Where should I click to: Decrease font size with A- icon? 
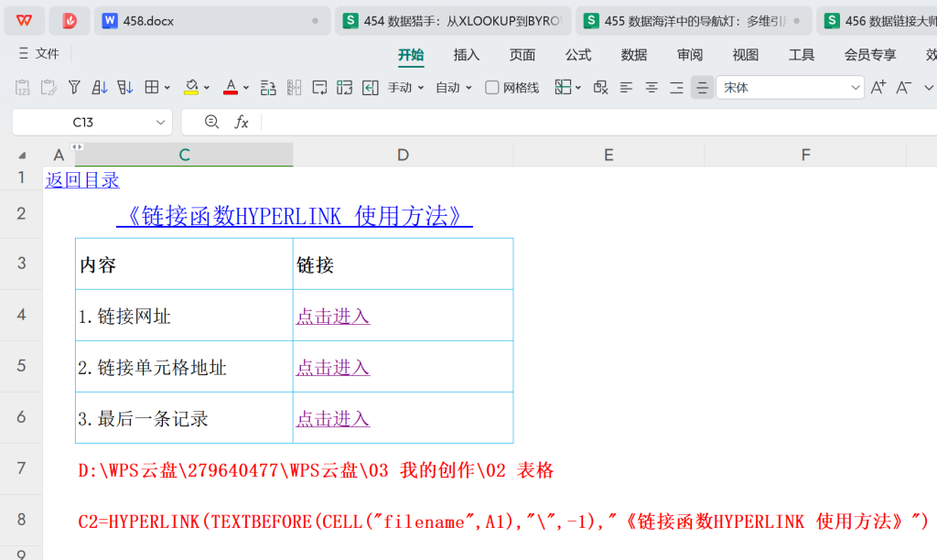point(903,88)
